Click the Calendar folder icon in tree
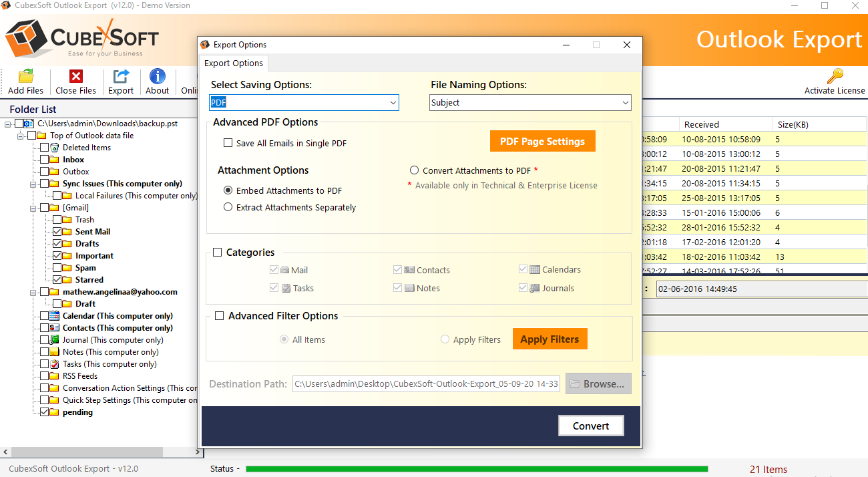 tap(55, 316)
